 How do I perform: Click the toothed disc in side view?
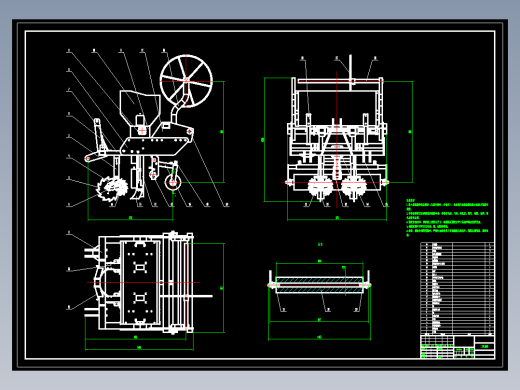point(112,188)
